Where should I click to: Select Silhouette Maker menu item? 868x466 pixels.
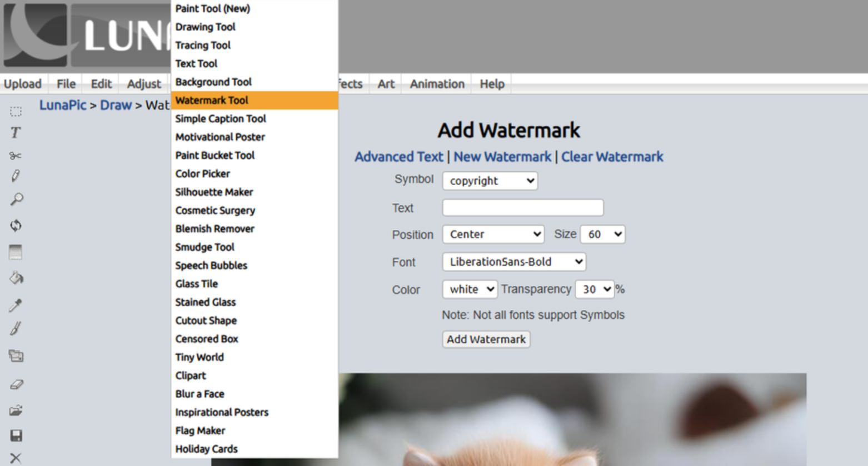coord(255,192)
